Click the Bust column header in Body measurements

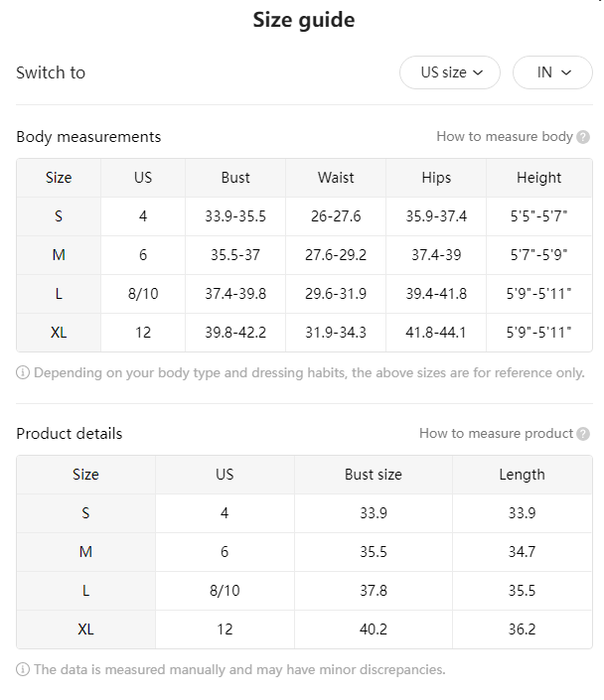[235, 178]
